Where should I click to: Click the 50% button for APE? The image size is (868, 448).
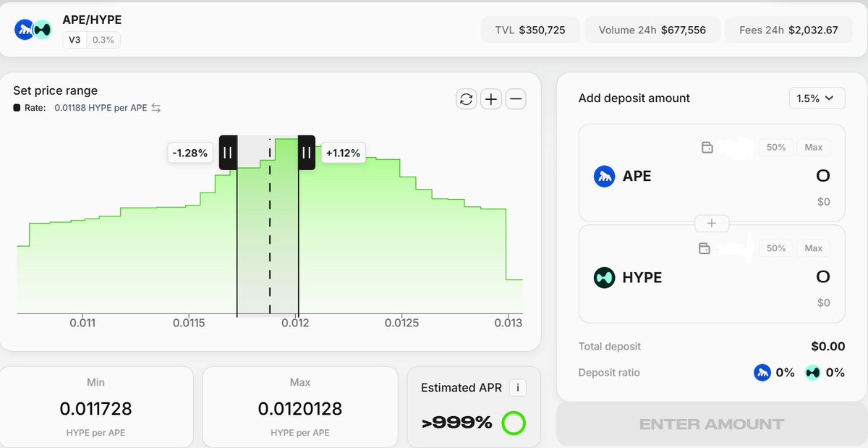[x=776, y=147]
